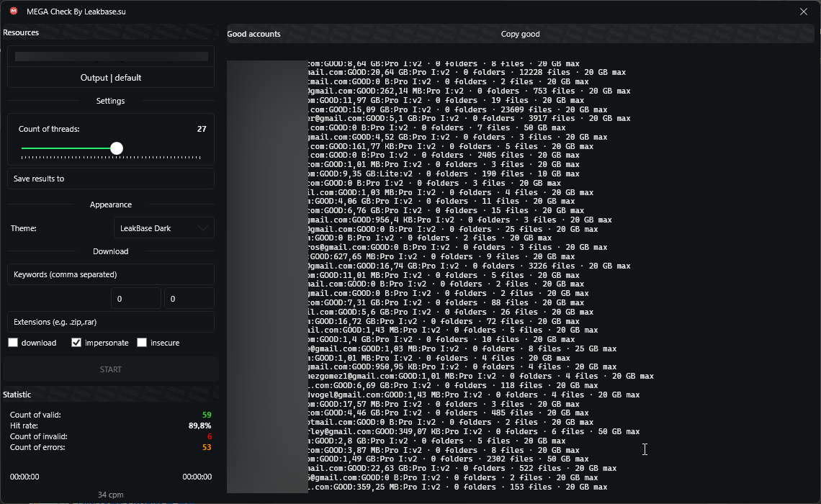Focus the Save results to field
The image size is (821, 504).
(111, 179)
